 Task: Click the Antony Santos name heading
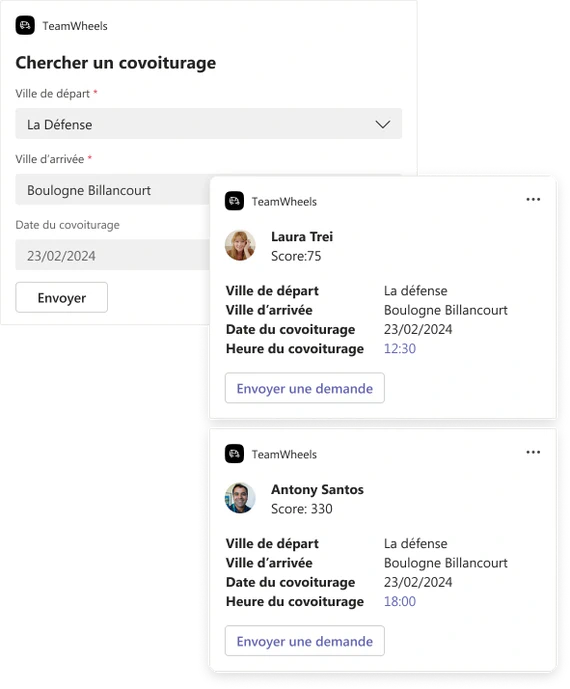coord(317,489)
